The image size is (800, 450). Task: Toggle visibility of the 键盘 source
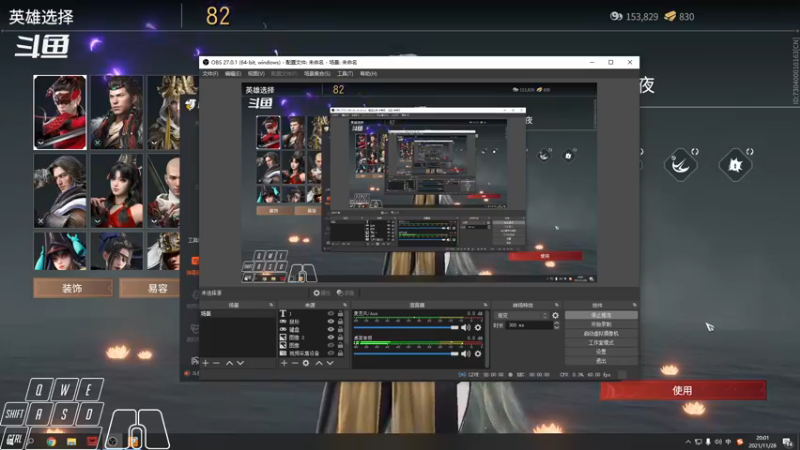[x=331, y=330]
